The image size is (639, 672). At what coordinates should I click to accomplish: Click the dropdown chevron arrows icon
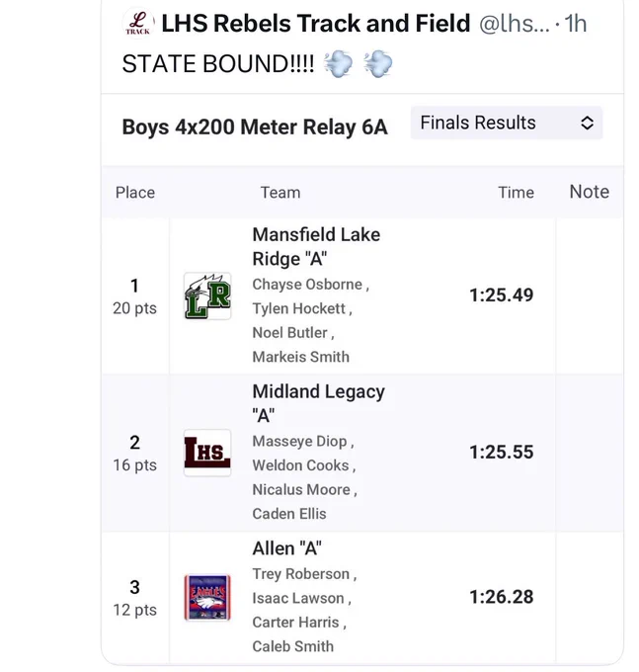point(587,123)
